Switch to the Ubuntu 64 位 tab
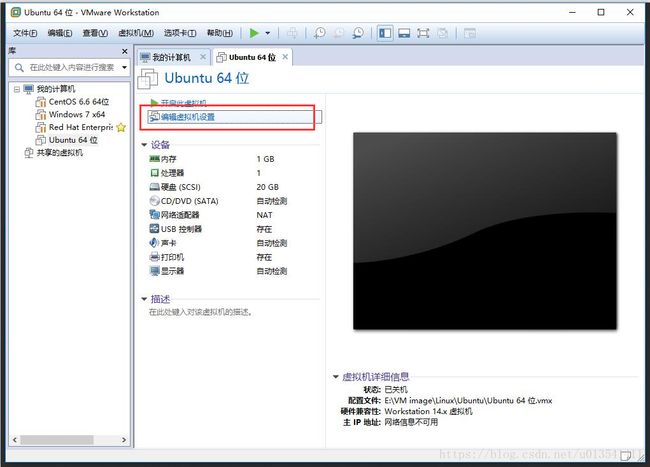650x467 pixels. pyautogui.click(x=252, y=57)
